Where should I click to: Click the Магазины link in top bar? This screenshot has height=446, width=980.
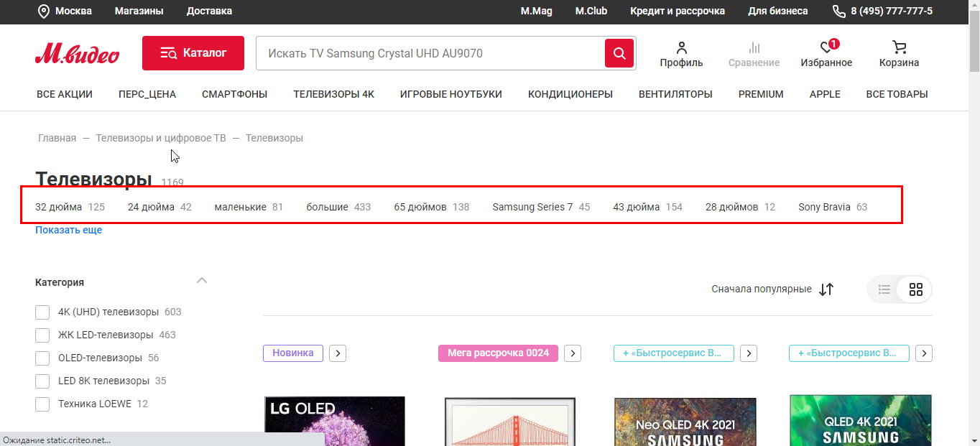tap(139, 11)
